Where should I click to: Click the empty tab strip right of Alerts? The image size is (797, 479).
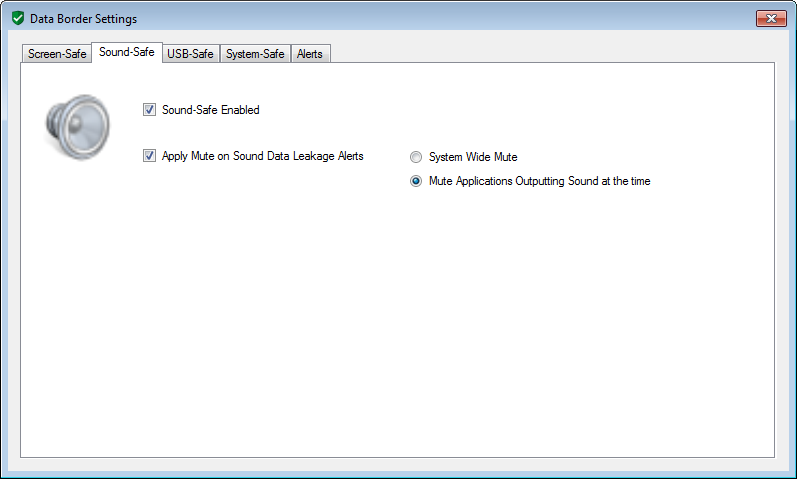pos(550,54)
